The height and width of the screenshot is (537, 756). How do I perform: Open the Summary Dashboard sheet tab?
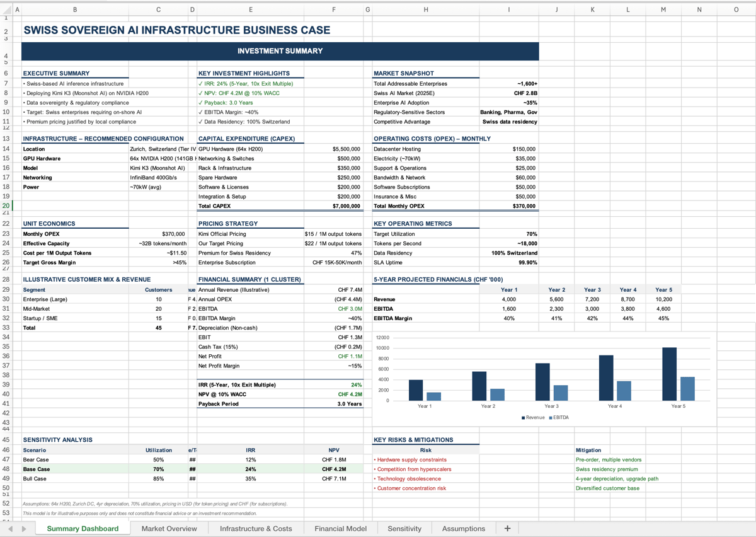click(x=83, y=529)
